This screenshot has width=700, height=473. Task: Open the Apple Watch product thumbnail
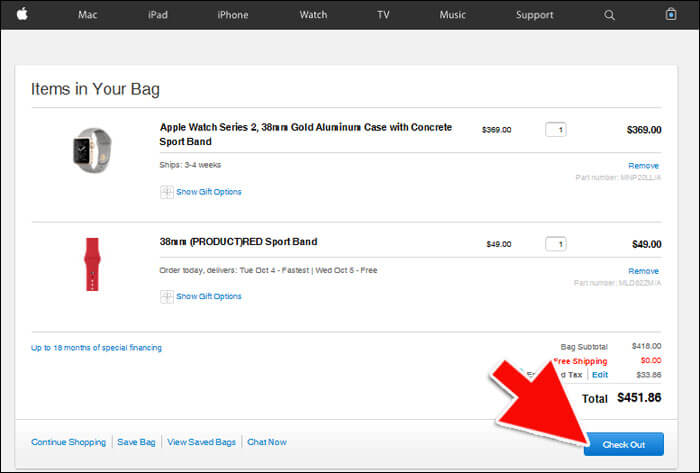click(x=92, y=150)
